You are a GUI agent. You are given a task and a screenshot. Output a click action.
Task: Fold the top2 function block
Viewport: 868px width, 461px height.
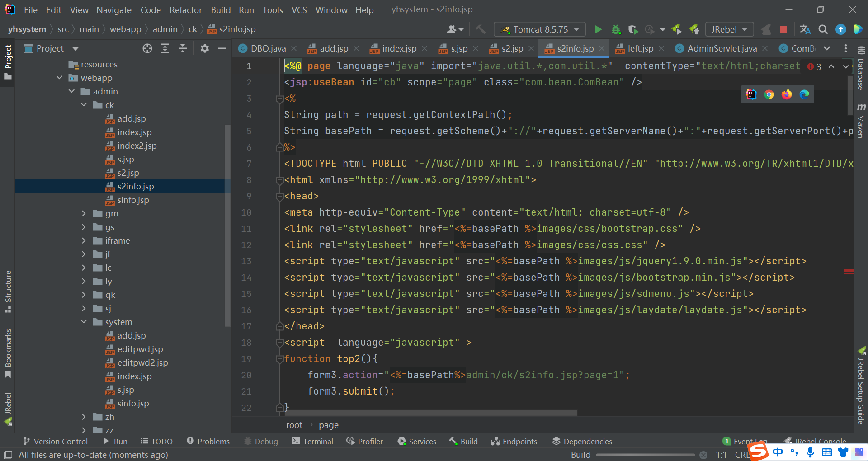[279, 359]
